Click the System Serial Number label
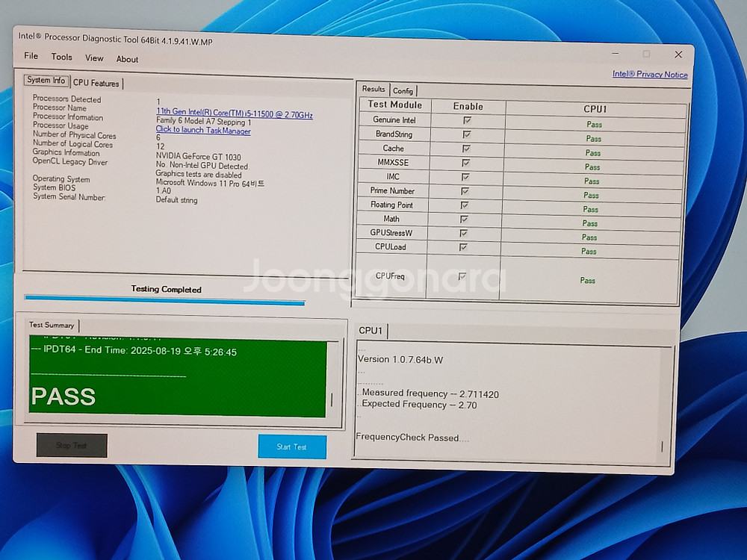 (69, 196)
